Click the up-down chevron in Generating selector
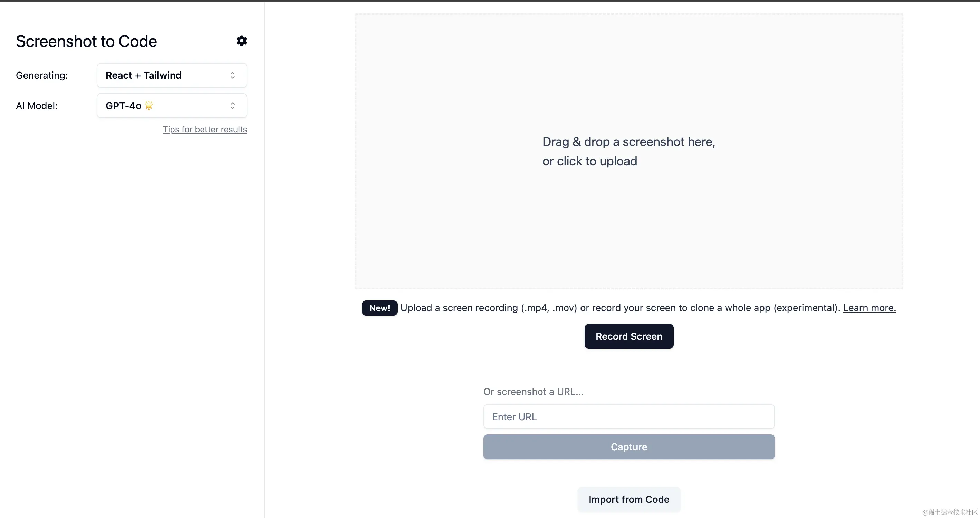 (x=232, y=75)
